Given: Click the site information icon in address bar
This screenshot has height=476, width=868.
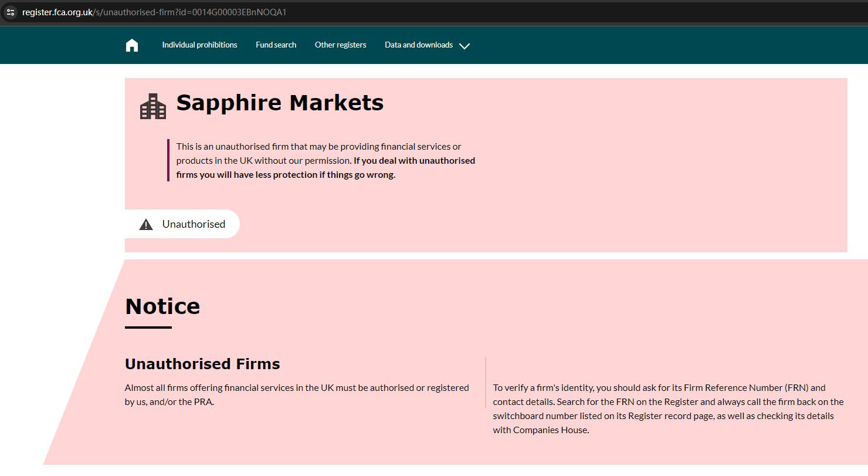Looking at the screenshot, I should [10, 12].
